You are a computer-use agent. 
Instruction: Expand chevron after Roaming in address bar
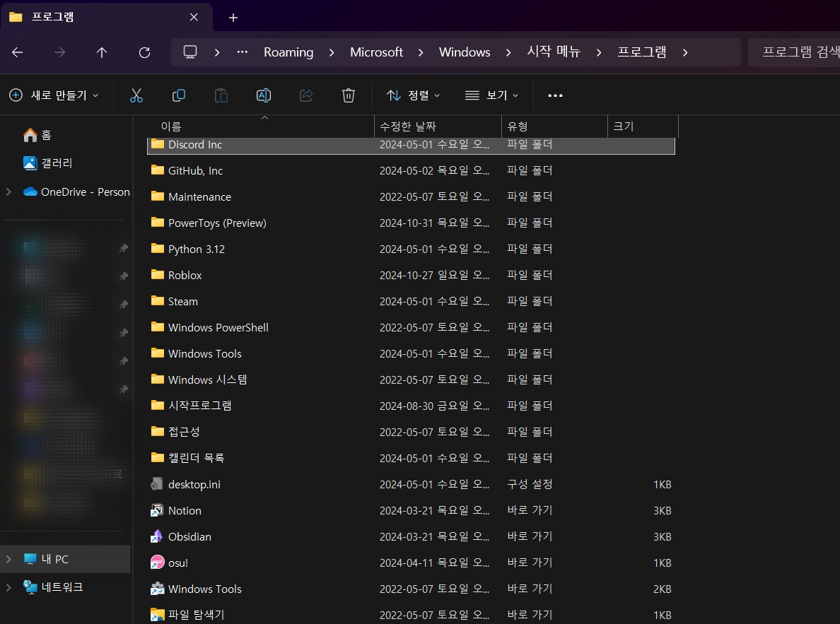click(x=332, y=52)
